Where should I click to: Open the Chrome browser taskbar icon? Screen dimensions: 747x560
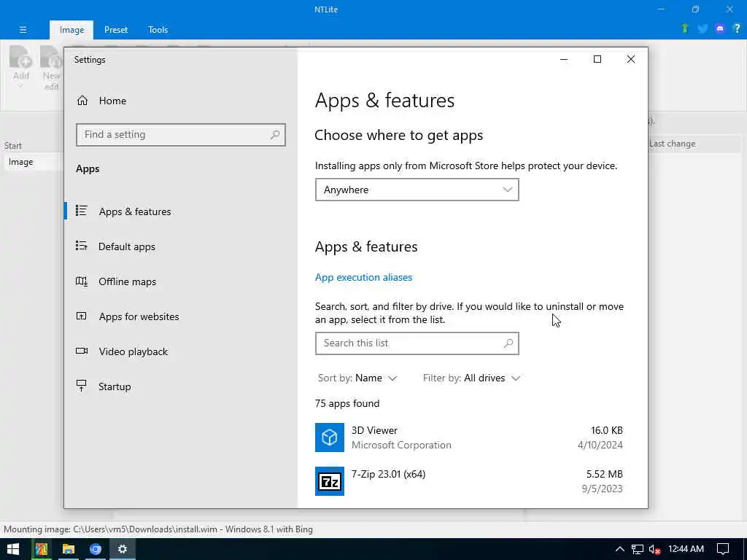pos(96,549)
